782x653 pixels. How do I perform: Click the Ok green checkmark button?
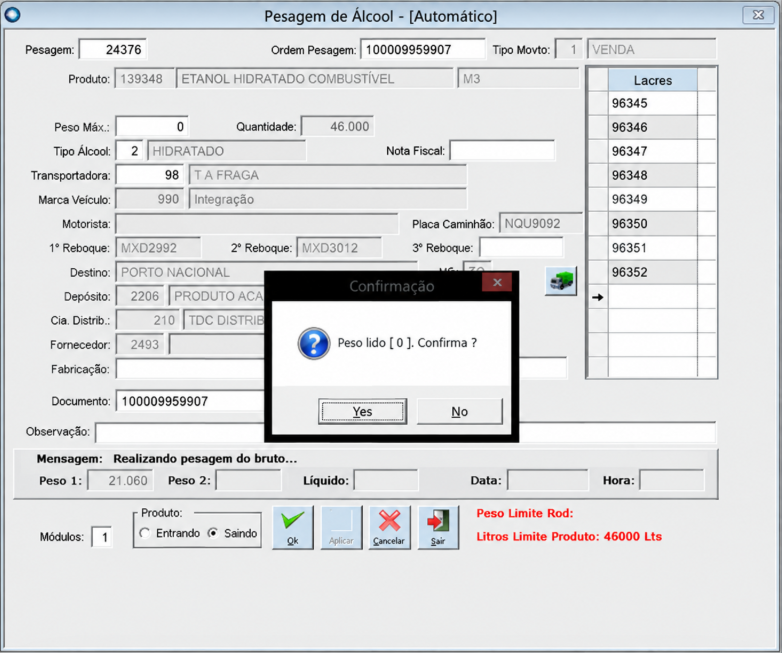coord(293,528)
